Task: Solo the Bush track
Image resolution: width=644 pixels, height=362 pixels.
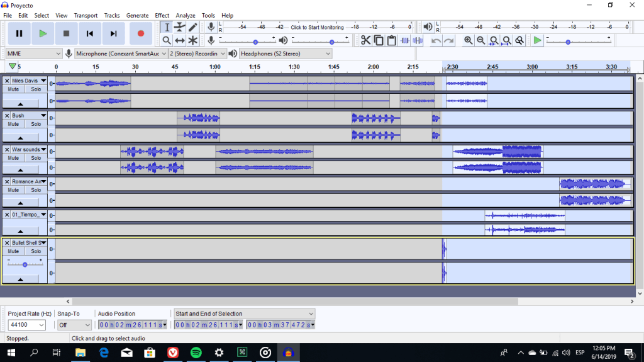Action: [x=36, y=124]
